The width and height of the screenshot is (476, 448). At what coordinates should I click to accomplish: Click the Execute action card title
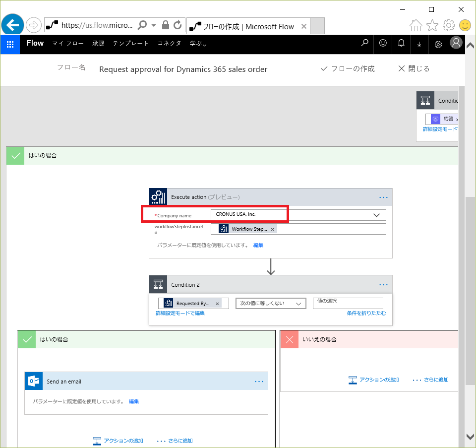[x=205, y=197]
